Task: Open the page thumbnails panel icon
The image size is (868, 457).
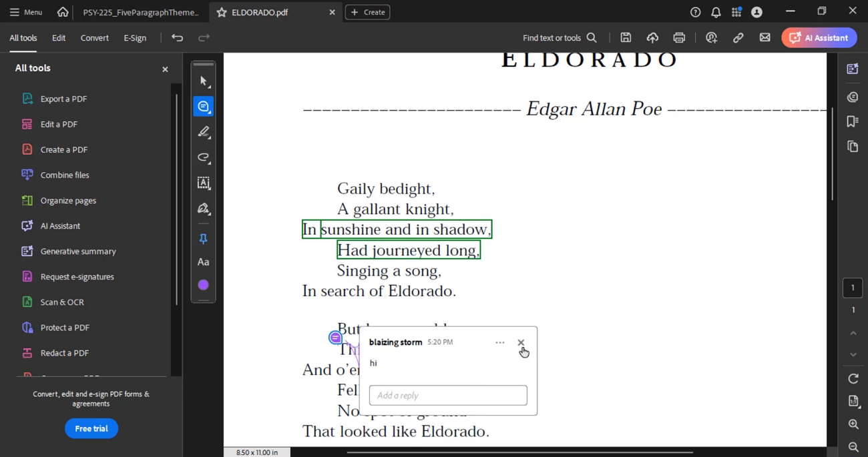Action: (853, 146)
